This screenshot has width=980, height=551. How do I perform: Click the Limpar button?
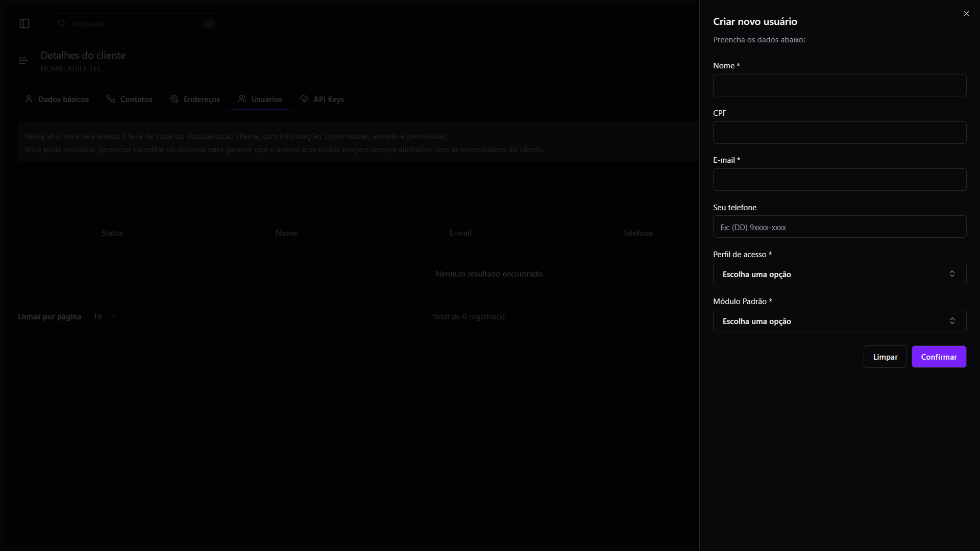[x=885, y=357]
